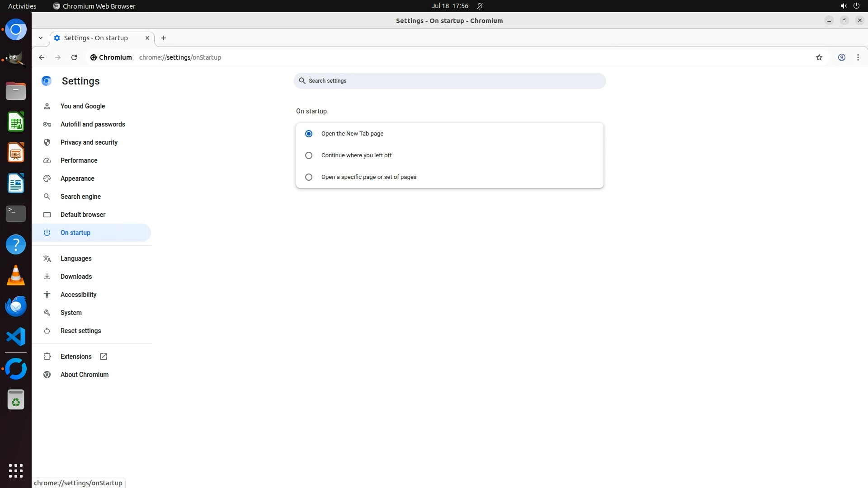The width and height of the screenshot is (868, 488).
Task: Open Reset settings section
Action: click(x=81, y=331)
